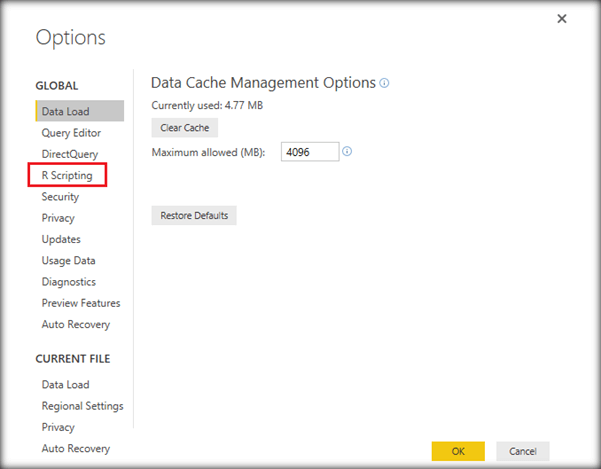Click info icon beside Data Cache Management Options
Image resolution: width=601 pixels, height=469 pixels.
pyautogui.click(x=385, y=83)
